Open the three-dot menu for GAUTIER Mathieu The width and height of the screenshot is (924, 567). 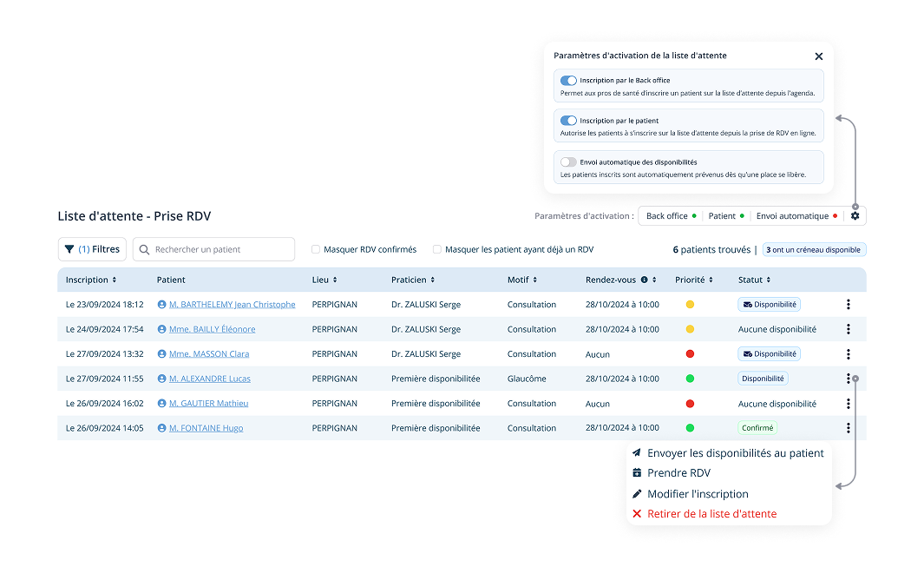pyautogui.click(x=848, y=404)
